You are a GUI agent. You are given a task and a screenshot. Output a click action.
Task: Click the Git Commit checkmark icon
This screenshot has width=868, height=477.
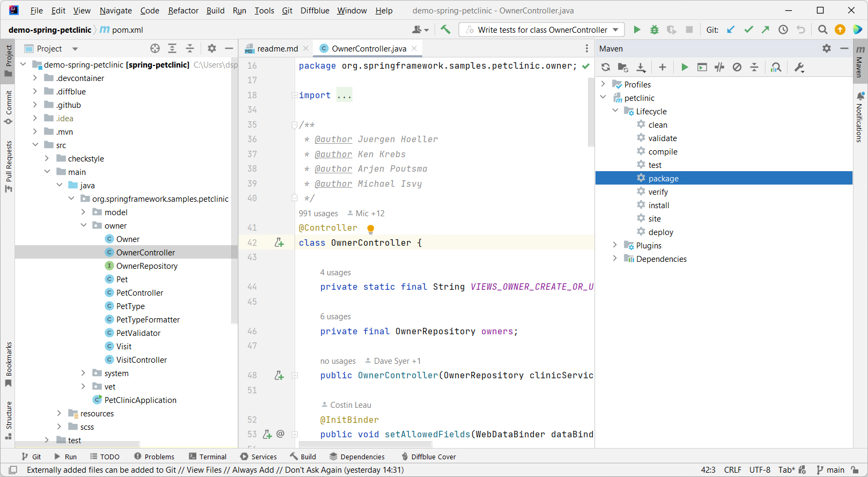tap(748, 30)
